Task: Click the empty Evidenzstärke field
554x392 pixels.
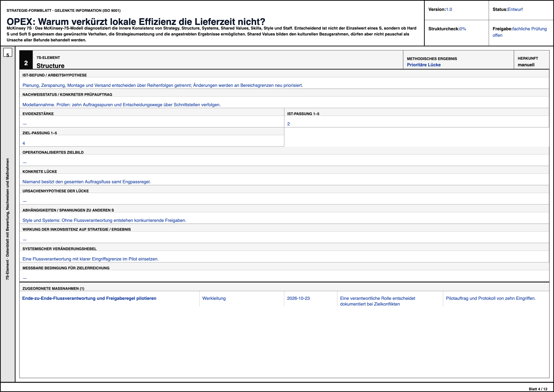Action: coord(152,122)
